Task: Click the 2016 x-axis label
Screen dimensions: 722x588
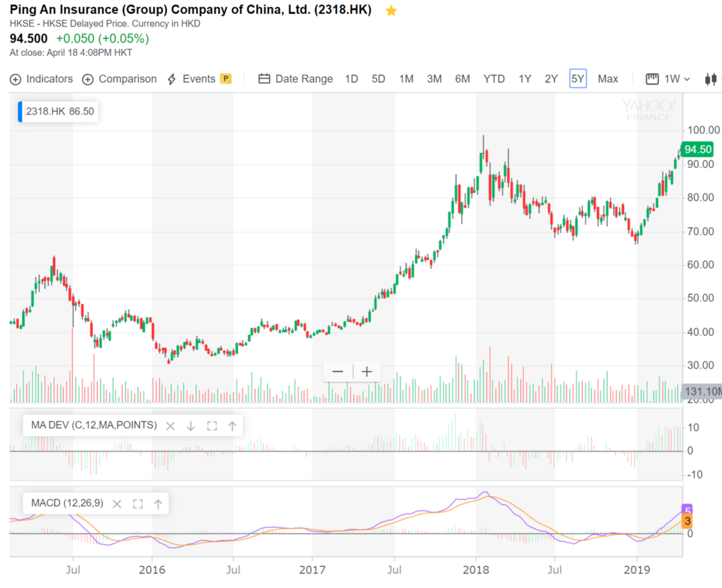Action: 152,570
